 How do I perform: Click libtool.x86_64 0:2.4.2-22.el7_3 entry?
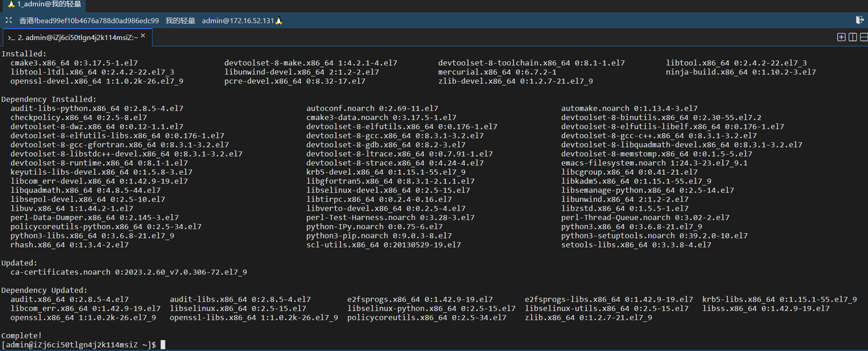[736, 63]
